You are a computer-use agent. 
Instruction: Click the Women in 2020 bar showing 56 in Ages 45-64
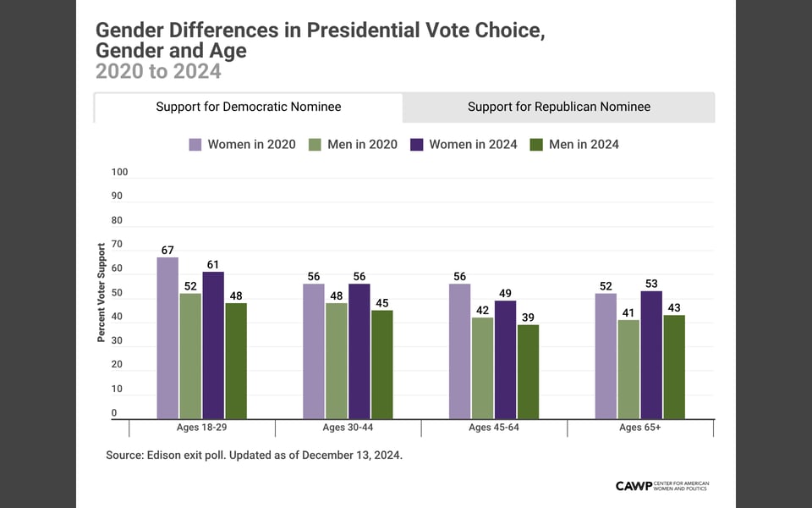pos(460,351)
